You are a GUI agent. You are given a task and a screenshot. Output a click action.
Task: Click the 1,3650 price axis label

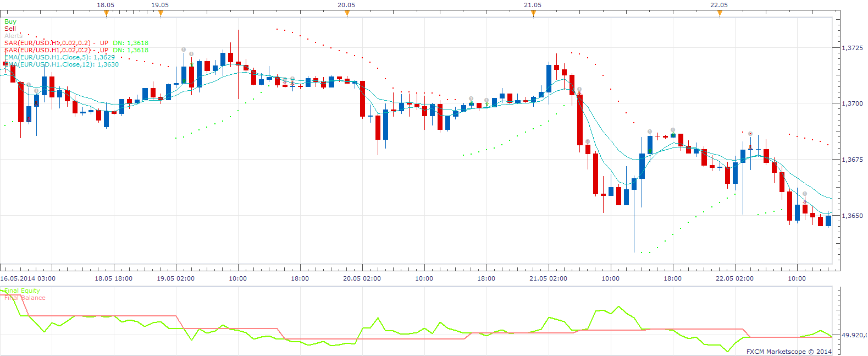[x=853, y=216]
